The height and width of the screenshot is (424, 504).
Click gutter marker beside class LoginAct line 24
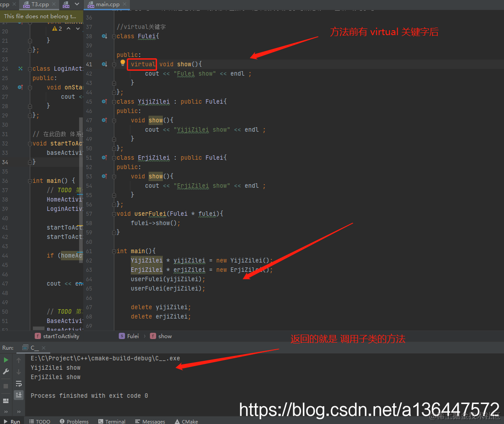(x=20, y=69)
